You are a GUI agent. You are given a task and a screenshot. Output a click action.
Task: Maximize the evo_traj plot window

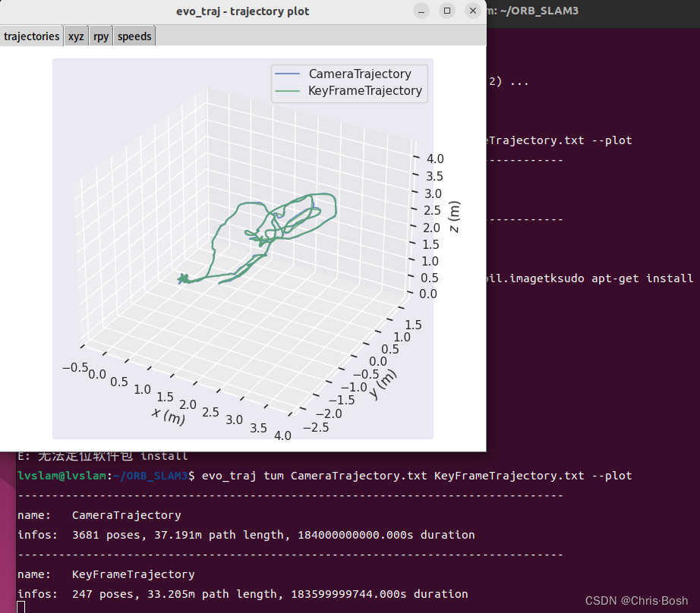pyautogui.click(x=447, y=11)
